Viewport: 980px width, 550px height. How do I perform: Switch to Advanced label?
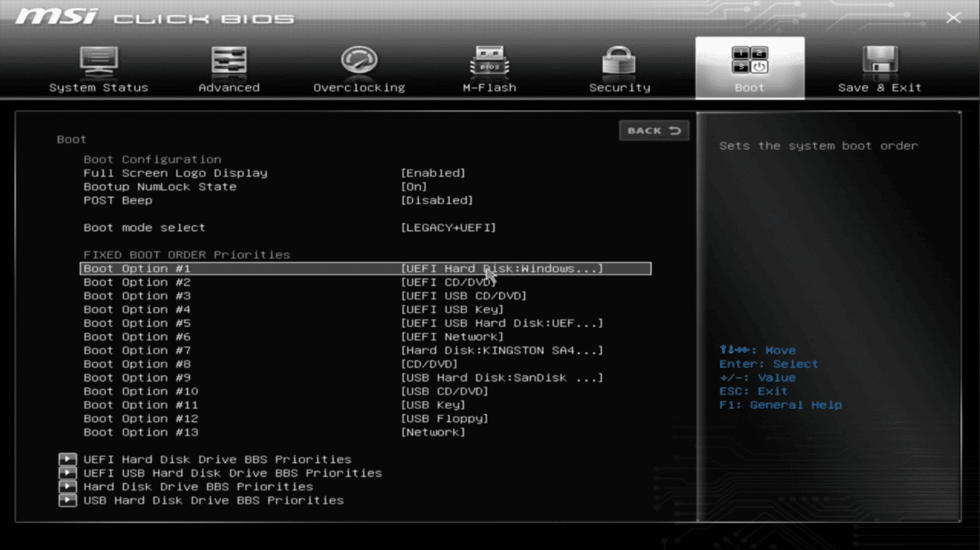tap(229, 87)
